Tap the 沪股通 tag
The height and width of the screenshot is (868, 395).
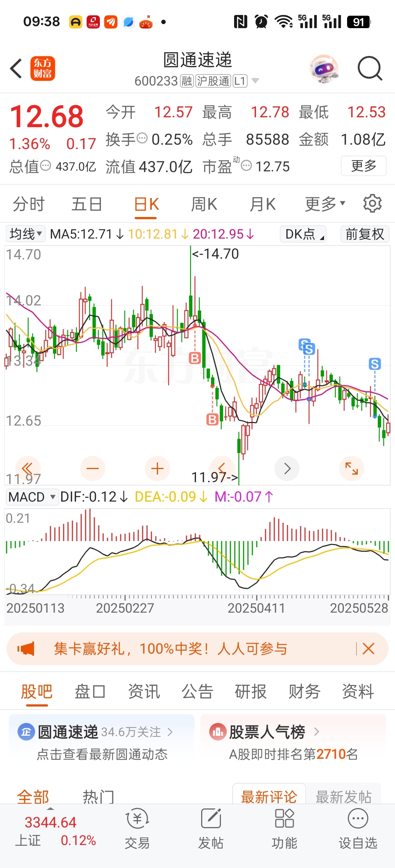213,81
